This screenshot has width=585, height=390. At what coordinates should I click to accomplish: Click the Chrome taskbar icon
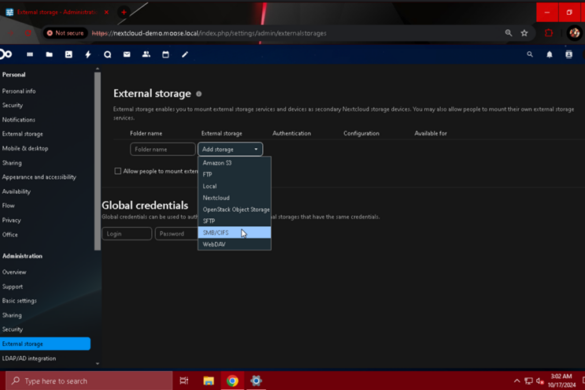(232, 381)
